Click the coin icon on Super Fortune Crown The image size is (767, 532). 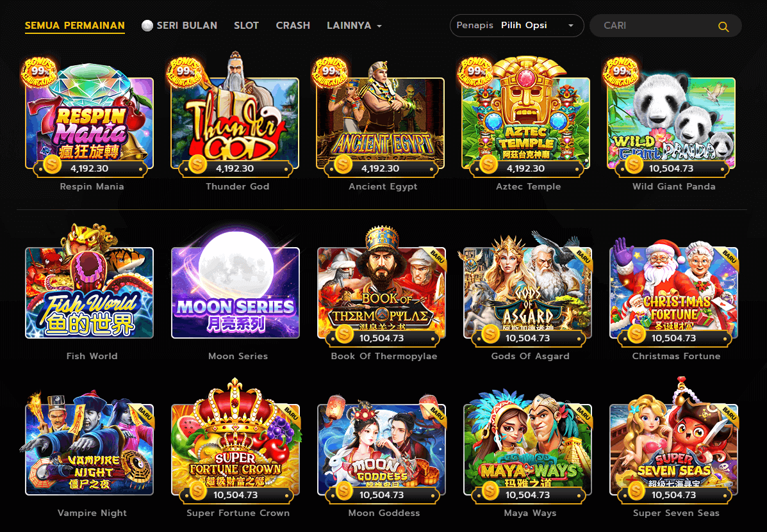[x=198, y=491]
